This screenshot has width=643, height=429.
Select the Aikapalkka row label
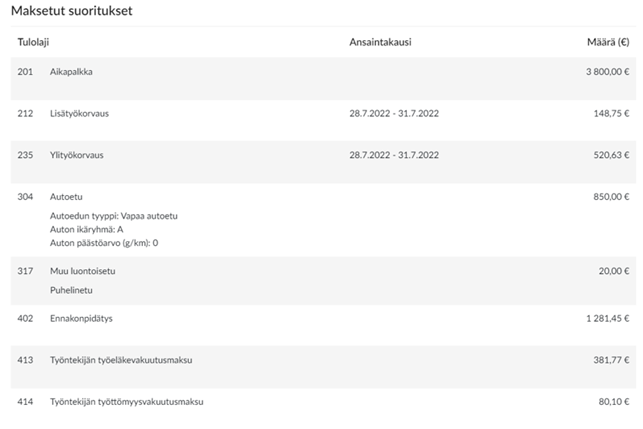72,72
